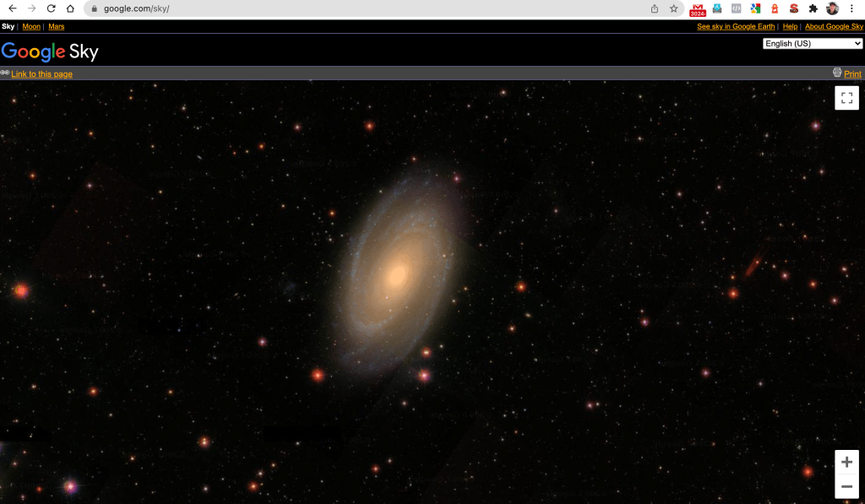
Task: Click the share icon in address bar
Action: 654,8
